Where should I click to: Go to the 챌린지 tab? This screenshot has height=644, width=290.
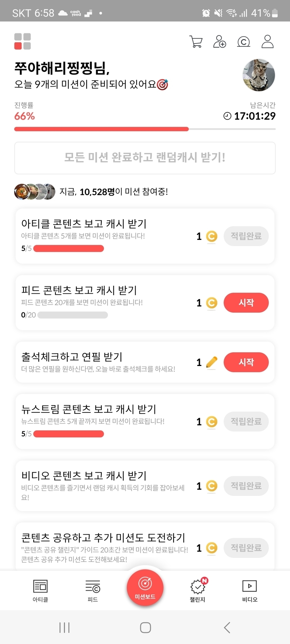click(197, 591)
